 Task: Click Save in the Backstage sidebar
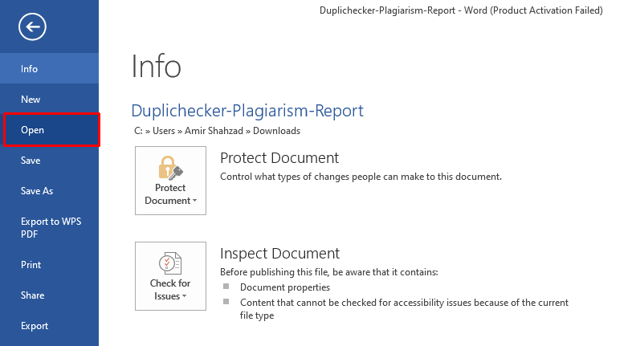click(x=49, y=161)
